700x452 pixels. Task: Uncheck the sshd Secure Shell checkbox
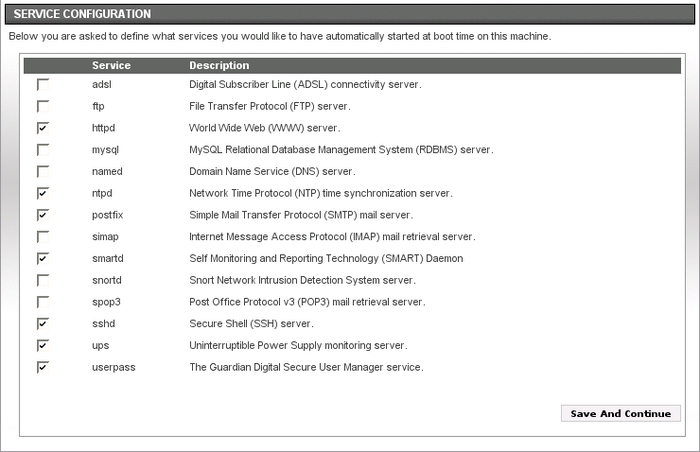[x=43, y=324]
